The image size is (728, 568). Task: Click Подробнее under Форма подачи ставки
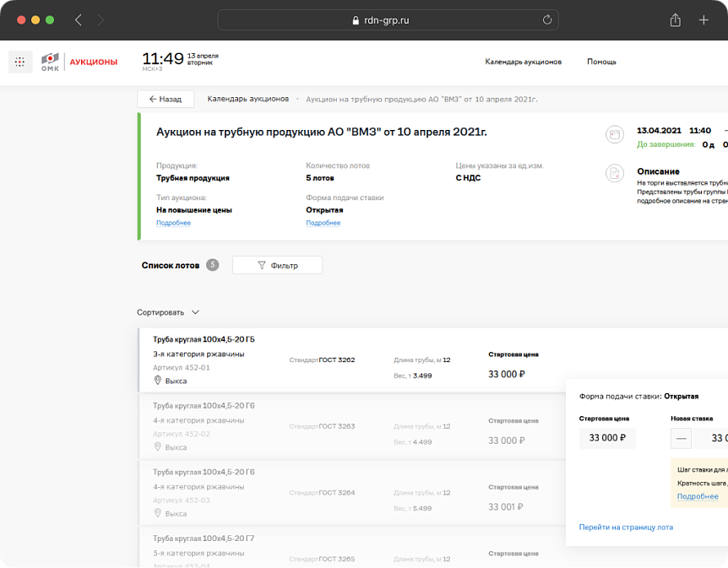pyautogui.click(x=323, y=223)
